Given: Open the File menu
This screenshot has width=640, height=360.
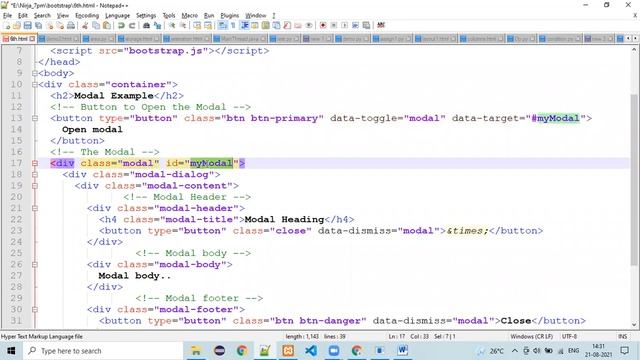Looking at the screenshot, I should pos(7,16).
